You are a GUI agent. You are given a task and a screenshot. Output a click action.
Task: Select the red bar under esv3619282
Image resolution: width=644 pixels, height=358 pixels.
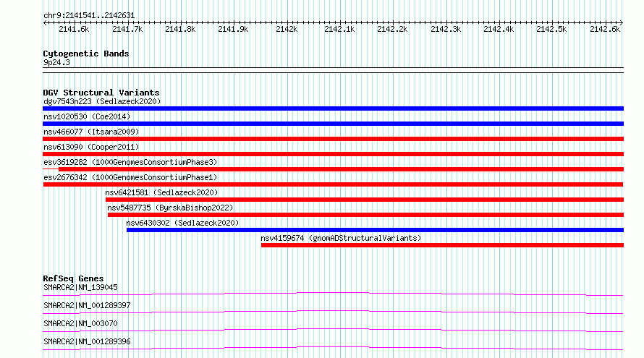click(x=341, y=169)
